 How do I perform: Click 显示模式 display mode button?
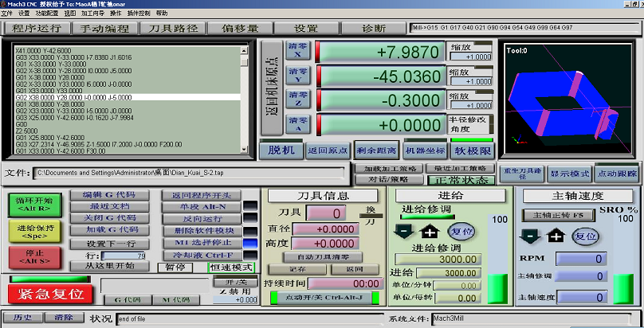coord(569,173)
